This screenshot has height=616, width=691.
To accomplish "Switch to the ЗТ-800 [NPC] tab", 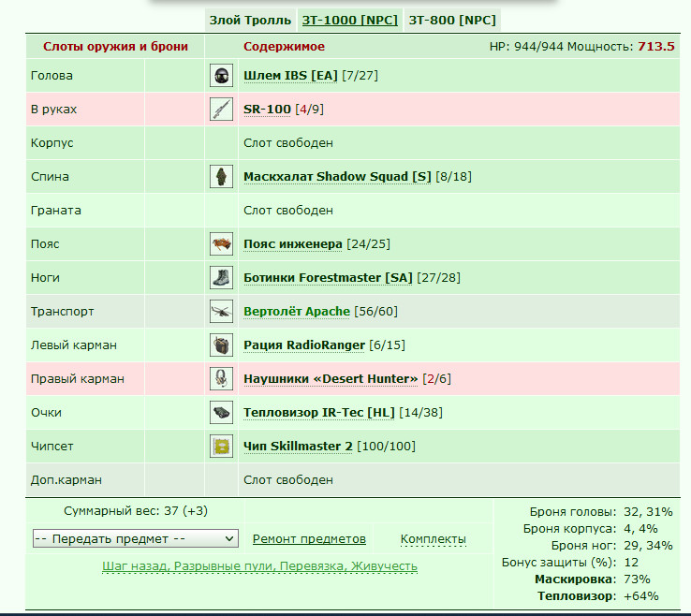I will pyautogui.click(x=452, y=21).
